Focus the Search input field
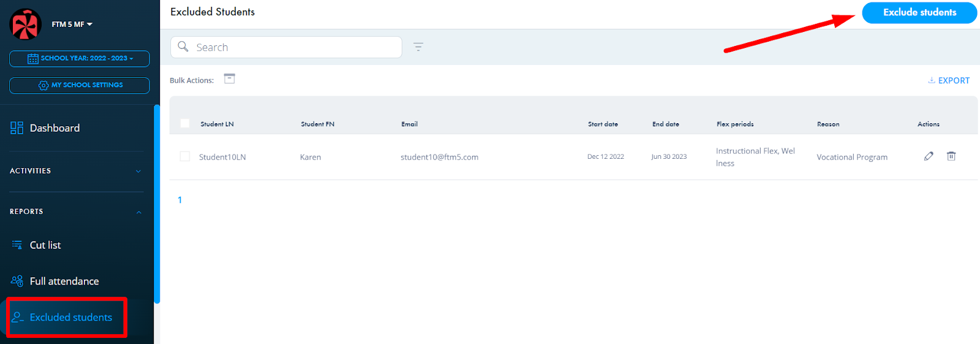Image resolution: width=980 pixels, height=344 pixels. point(286,47)
